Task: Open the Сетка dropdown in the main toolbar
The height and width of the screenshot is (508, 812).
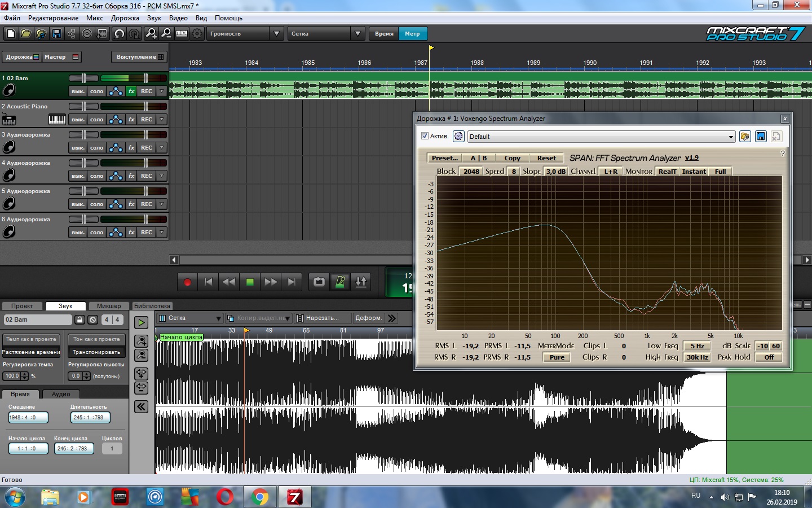Action: (x=358, y=34)
